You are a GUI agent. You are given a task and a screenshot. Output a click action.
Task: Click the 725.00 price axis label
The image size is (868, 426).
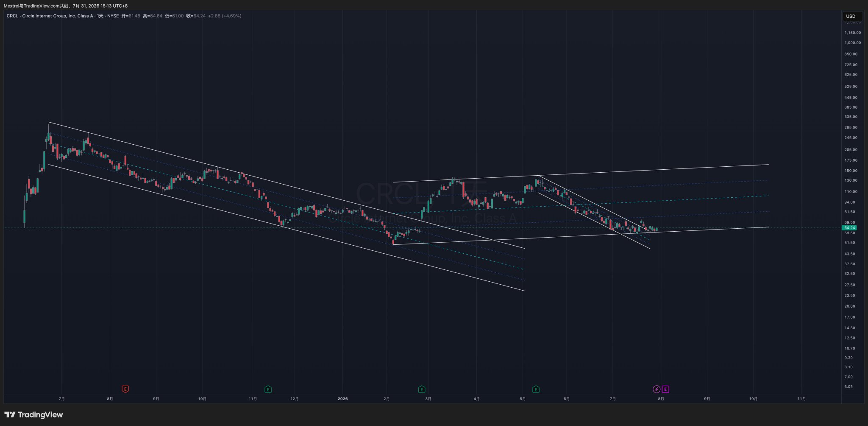[x=851, y=65]
